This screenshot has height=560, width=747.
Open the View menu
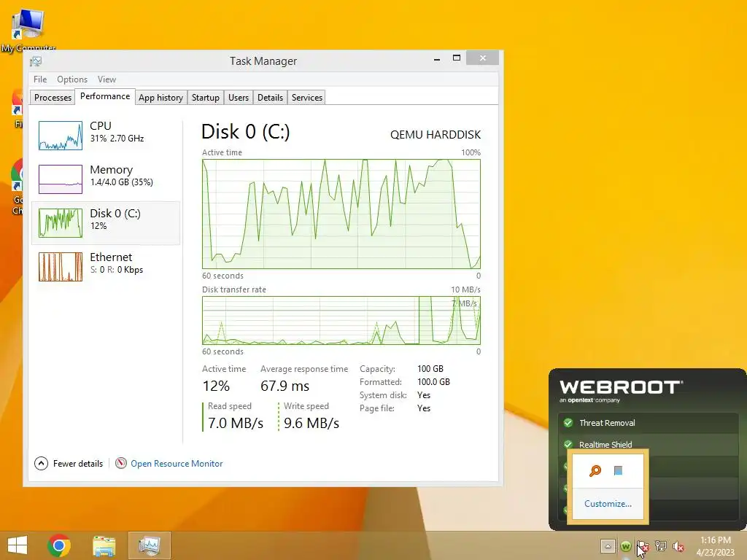pos(107,79)
